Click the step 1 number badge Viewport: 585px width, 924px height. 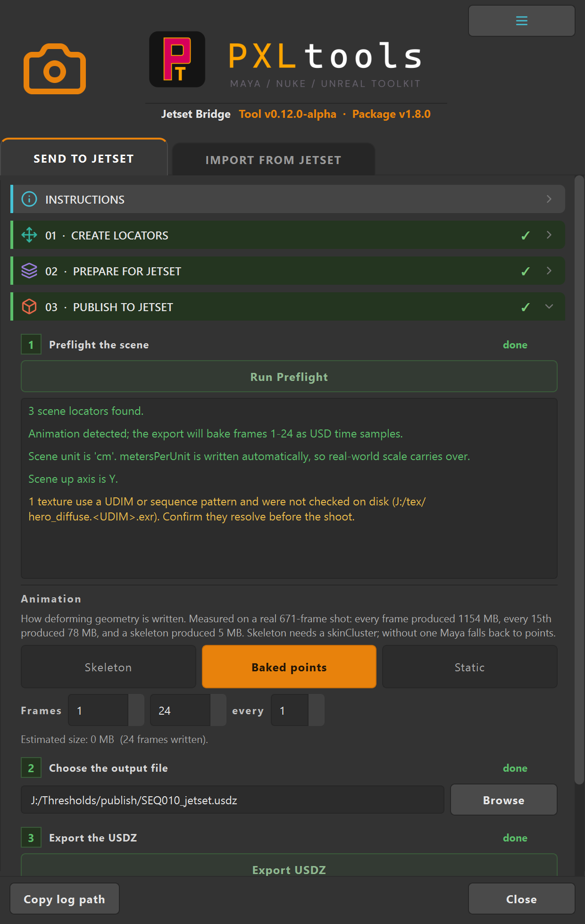click(x=31, y=344)
